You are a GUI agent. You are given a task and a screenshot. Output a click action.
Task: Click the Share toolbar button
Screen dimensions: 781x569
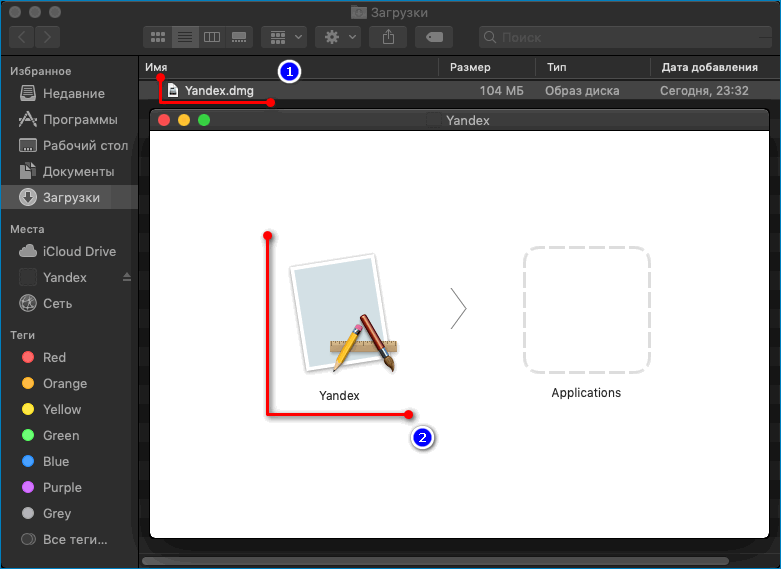pos(388,37)
